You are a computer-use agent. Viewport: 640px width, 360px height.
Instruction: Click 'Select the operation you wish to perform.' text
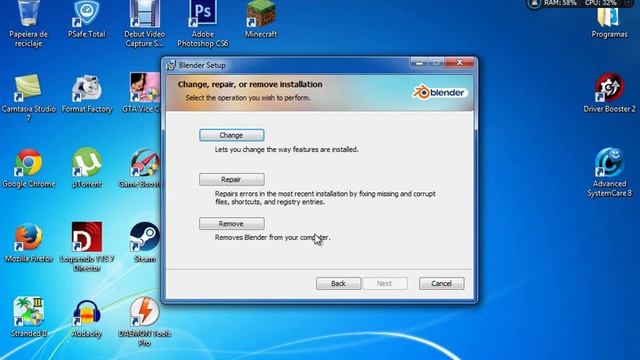pos(248,98)
